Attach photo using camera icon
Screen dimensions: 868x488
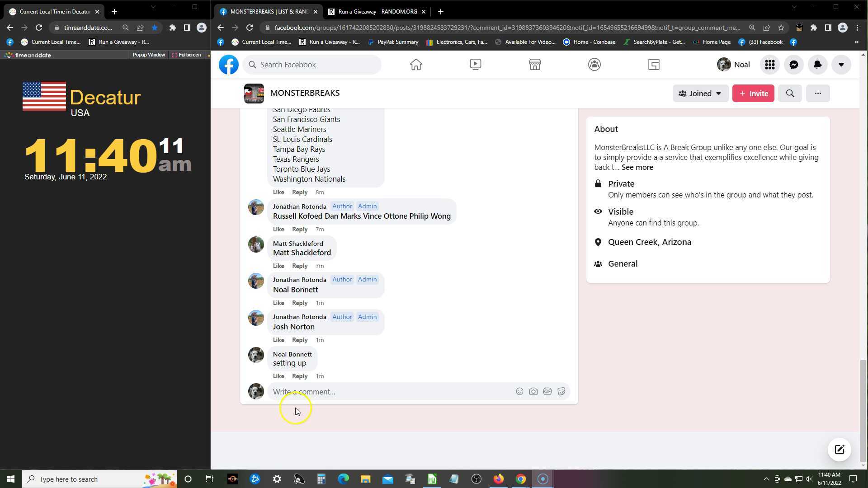coord(533,392)
